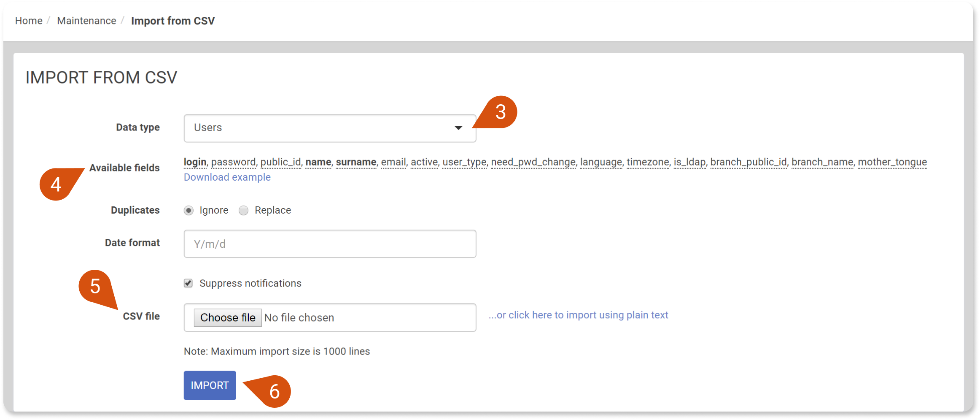The width and height of the screenshot is (980, 420).
Task: Click the mother_tongue field name
Action: pos(892,162)
